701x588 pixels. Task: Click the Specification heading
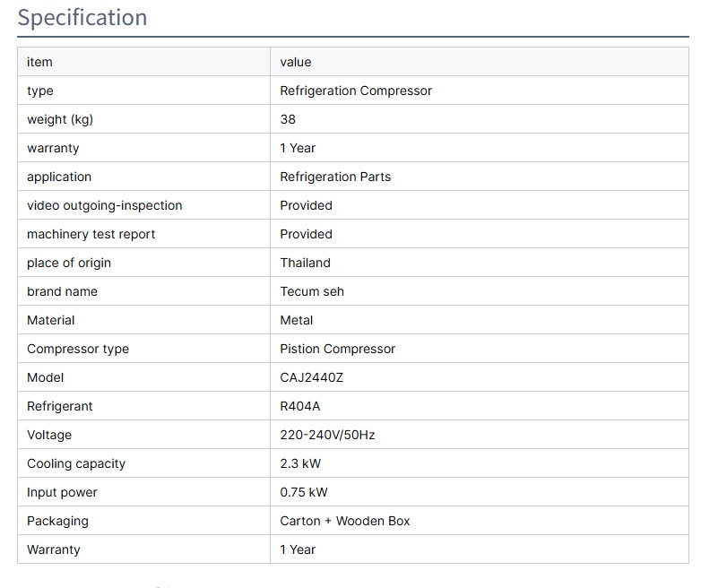pyautogui.click(x=82, y=18)
